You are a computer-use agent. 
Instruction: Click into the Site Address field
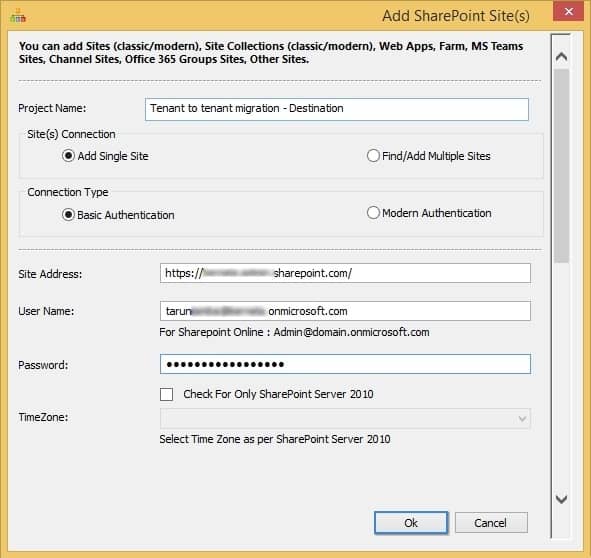(x=345, y=273)
